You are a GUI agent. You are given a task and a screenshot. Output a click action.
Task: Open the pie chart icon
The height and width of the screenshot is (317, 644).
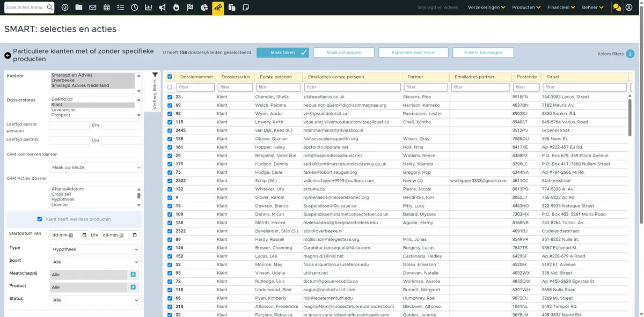[x=204, y=8]
